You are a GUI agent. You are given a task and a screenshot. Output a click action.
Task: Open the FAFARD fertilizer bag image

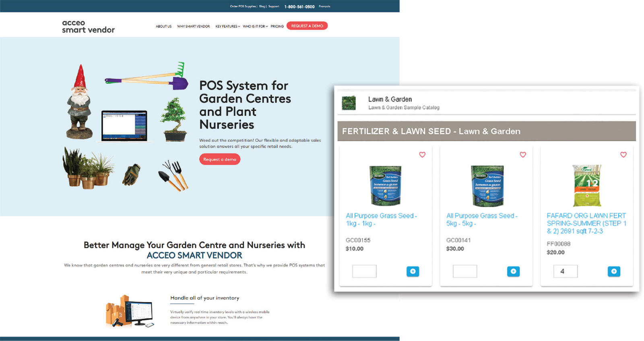point(587,185)
